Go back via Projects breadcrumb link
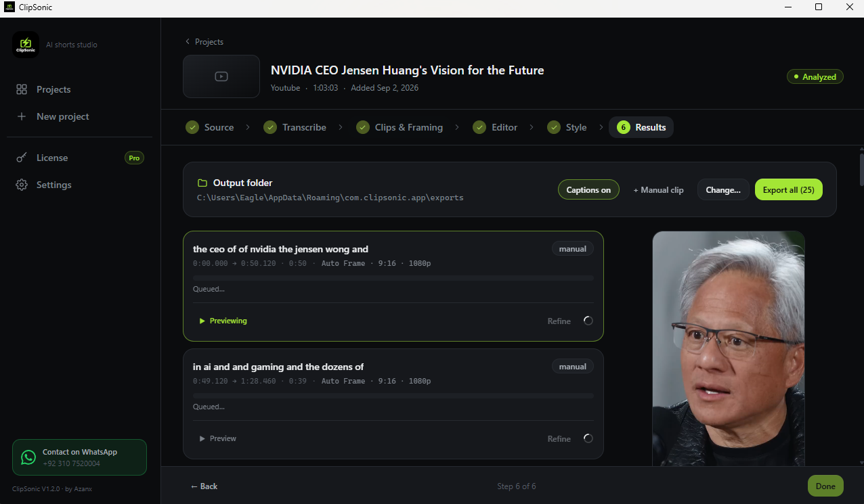Viewport: 864px width, 504px height. click(x=204, y=42)
